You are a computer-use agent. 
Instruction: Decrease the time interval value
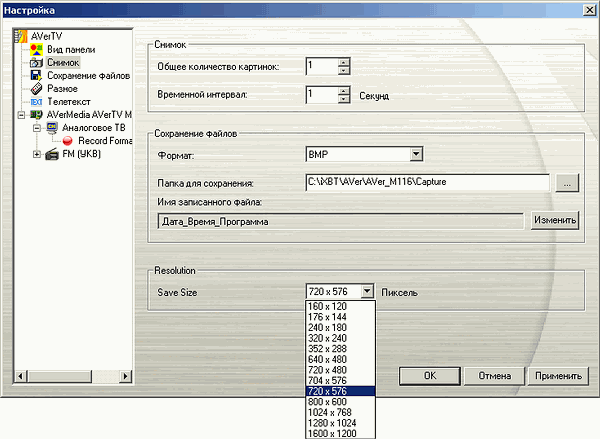click(344, 101)
